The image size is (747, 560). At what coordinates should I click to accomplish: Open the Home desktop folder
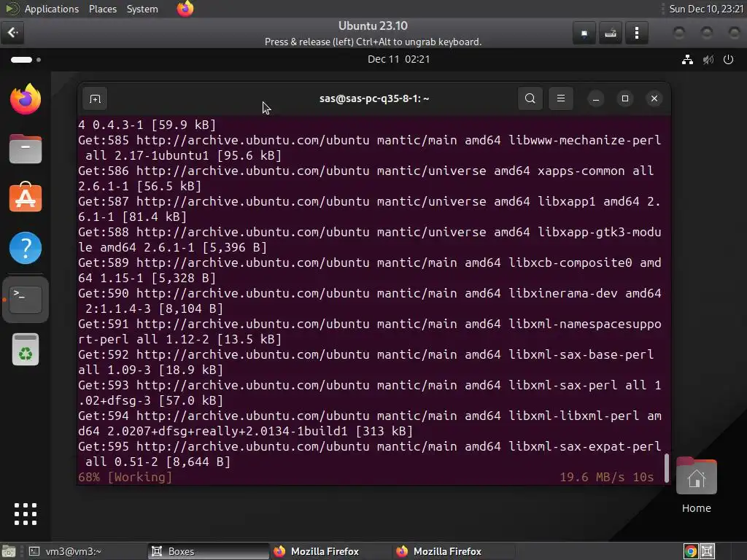[696, 485]
